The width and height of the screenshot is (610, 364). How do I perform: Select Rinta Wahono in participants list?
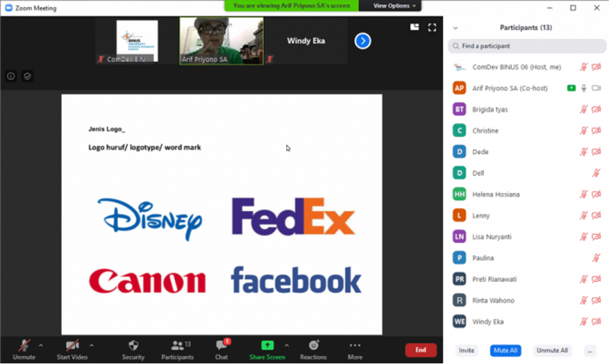(x=527, y=300)
